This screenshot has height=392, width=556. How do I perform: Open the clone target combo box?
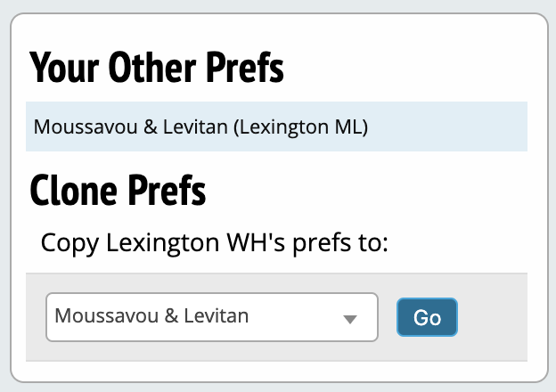pyautogui.click(x=212, y=317)
